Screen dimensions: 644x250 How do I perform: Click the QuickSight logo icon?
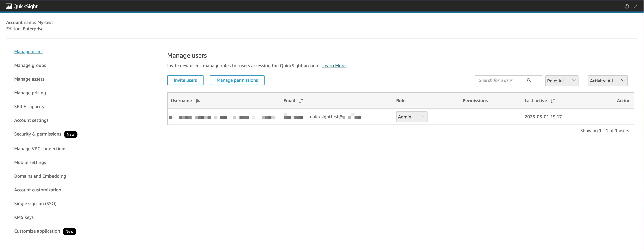[9, 6]
